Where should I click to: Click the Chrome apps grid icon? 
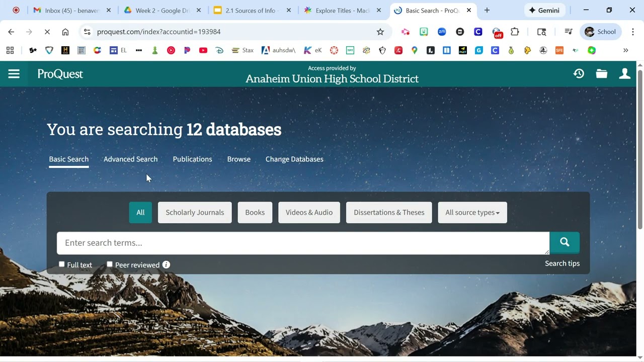point(10,50)
